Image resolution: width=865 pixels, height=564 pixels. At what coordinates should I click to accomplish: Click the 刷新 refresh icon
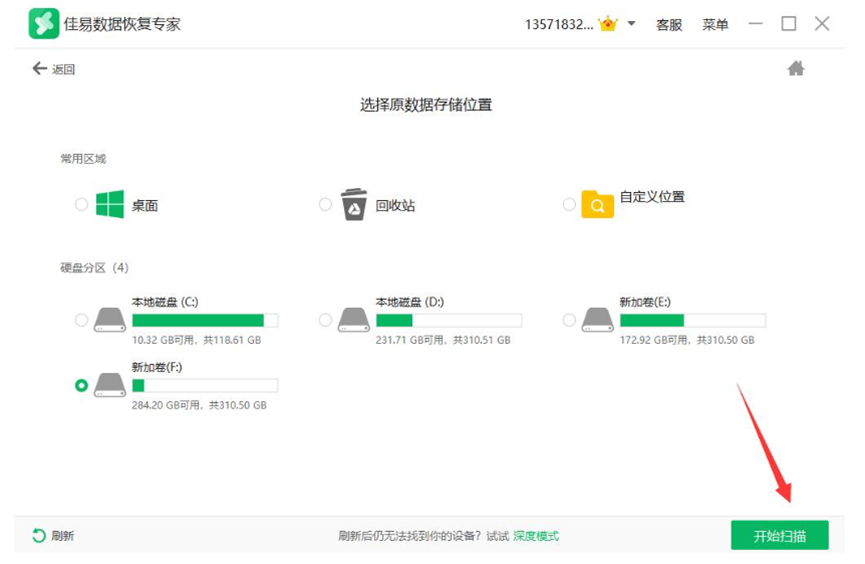[39, 536]
